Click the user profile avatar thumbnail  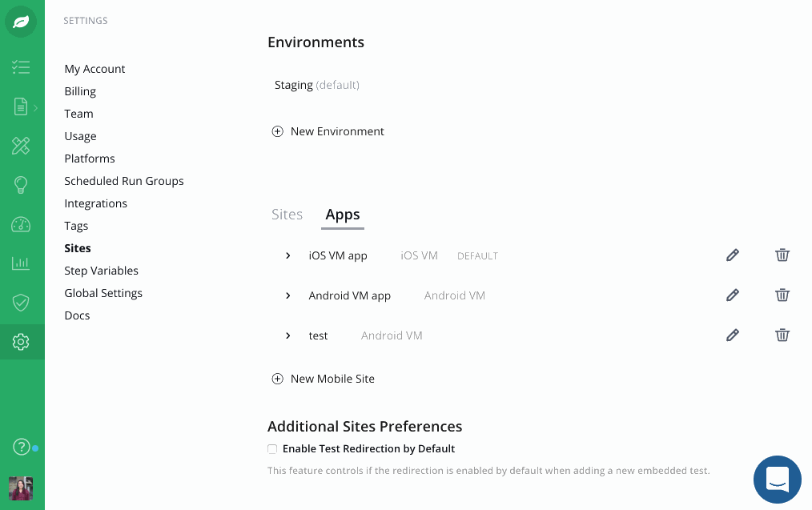(x=21, y=488)
